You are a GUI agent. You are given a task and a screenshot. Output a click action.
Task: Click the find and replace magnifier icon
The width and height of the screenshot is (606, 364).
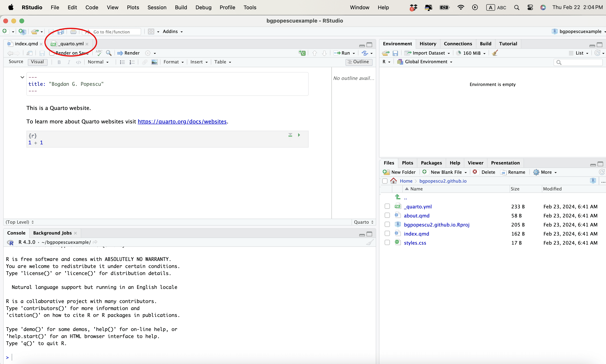point(108,53)
